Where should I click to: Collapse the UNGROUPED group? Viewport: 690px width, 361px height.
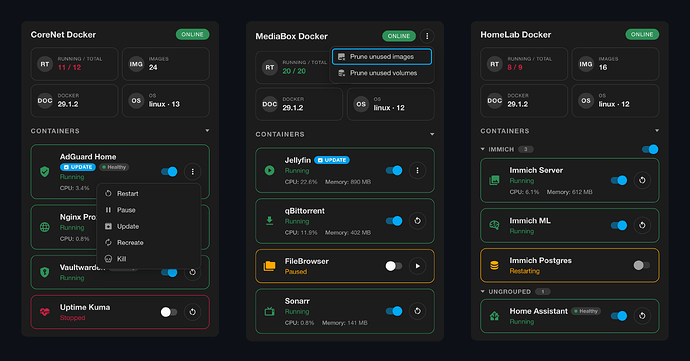click(x=483, y=291)
